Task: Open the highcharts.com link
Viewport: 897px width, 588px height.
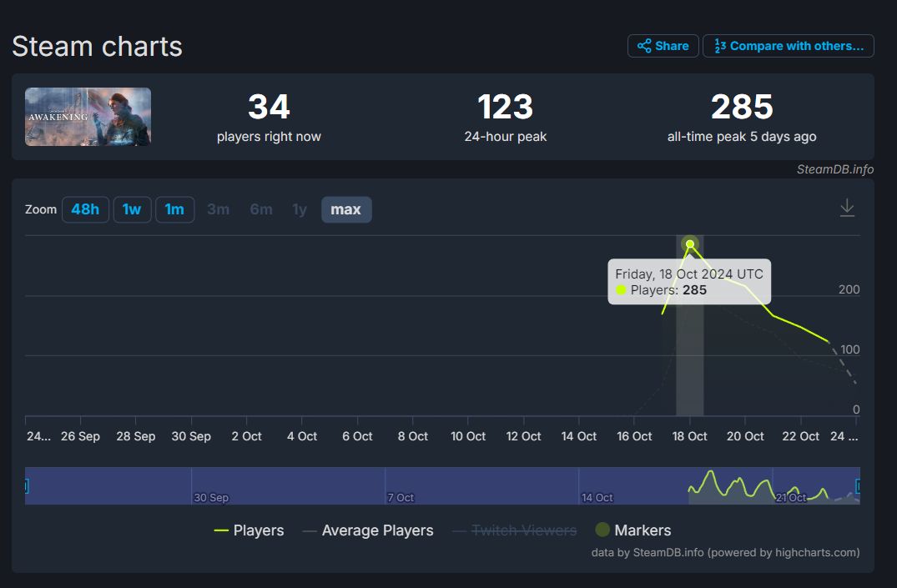Action: click(817, 552)
